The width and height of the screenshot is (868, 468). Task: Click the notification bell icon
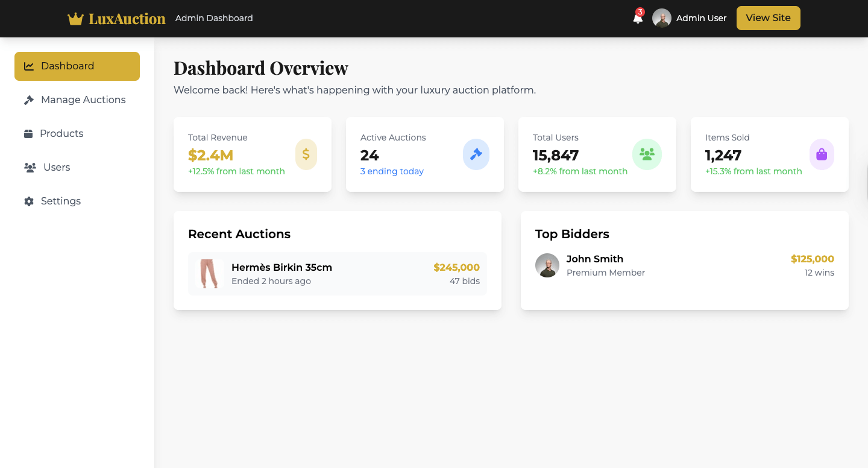pyautogui.click(x=638, y=18)
